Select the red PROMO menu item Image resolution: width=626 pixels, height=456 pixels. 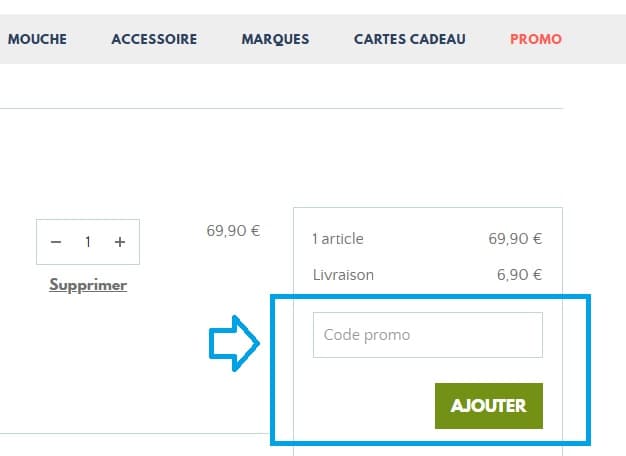tap(536, 39)
